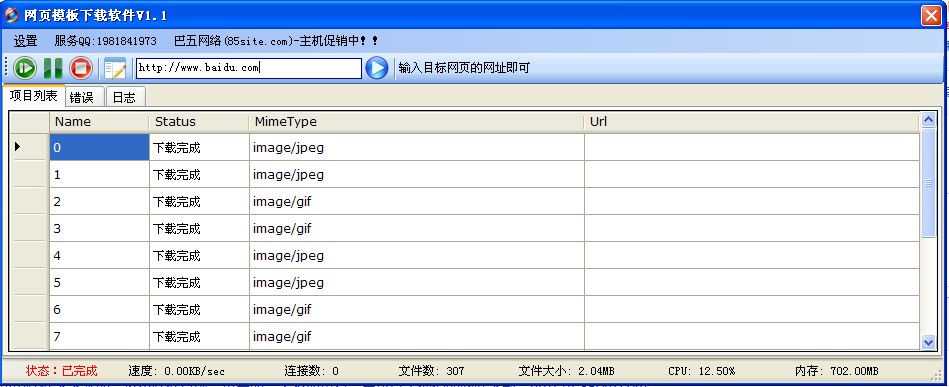Screen dimensions: 949x387
Task: Switch to the 日志 tab
Action: coord(125,98)
